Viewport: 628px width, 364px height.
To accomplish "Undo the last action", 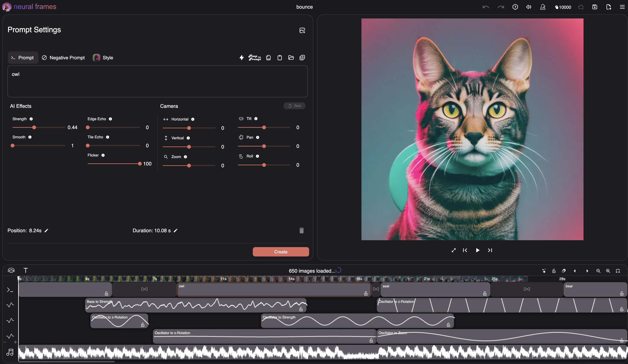I will 485,7.
